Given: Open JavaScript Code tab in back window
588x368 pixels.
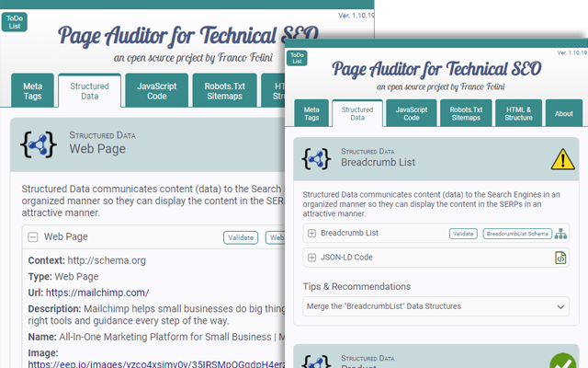Looking at the screenshot, I should click(x=157, y=91).
